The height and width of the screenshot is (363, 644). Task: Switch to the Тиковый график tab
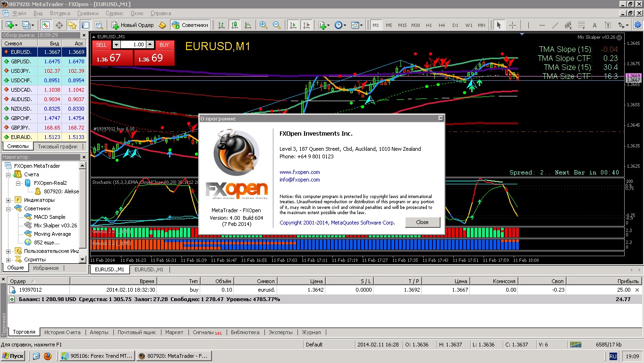[x=58, y=147]
